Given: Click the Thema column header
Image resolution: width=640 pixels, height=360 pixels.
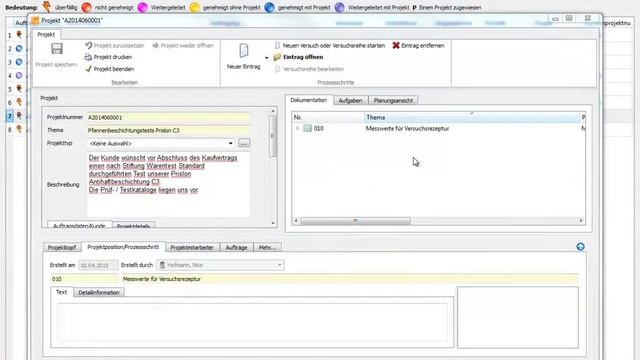Looking at the screenshot, I should point(472,118).
